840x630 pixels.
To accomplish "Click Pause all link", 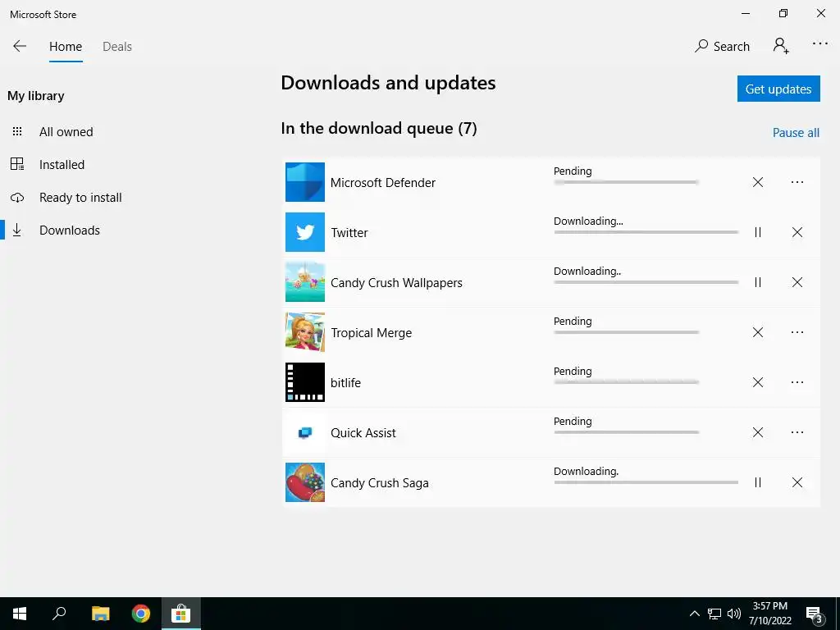I will 796,133.
